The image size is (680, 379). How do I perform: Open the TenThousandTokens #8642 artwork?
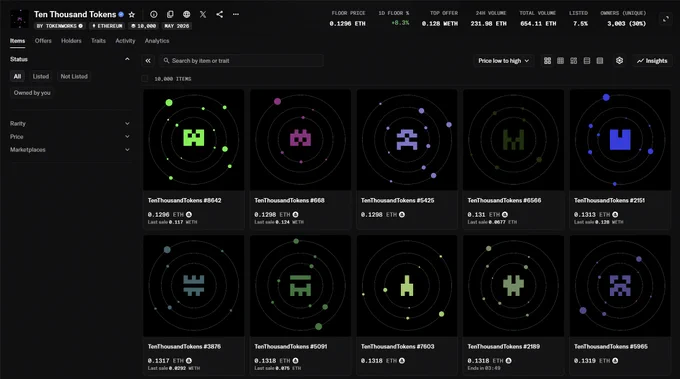(x=193, y=140)
